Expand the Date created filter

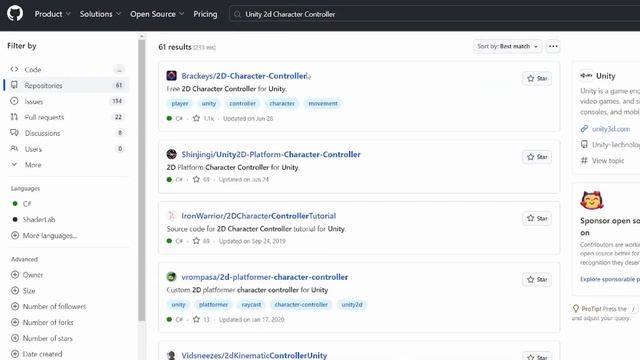(37, 354)
